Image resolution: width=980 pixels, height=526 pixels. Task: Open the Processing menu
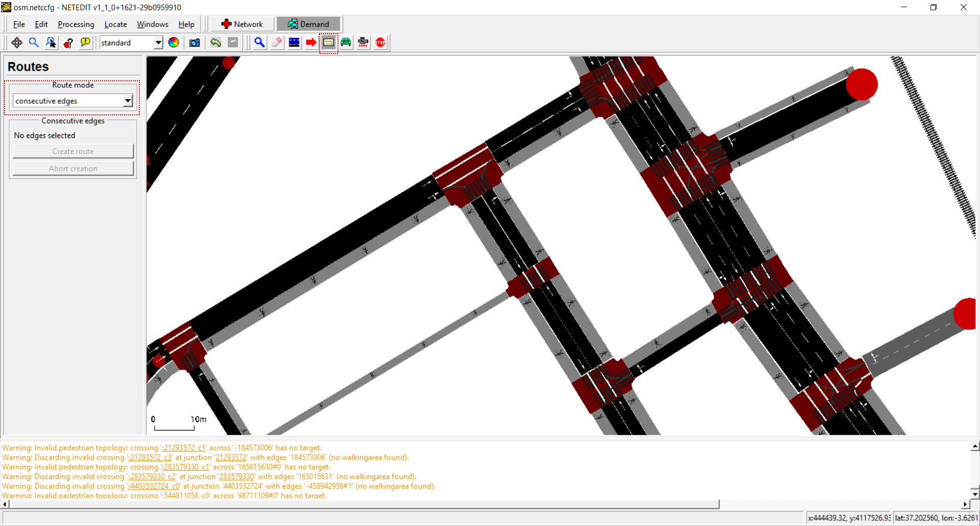pyautogui.click(x=76, y=25)
